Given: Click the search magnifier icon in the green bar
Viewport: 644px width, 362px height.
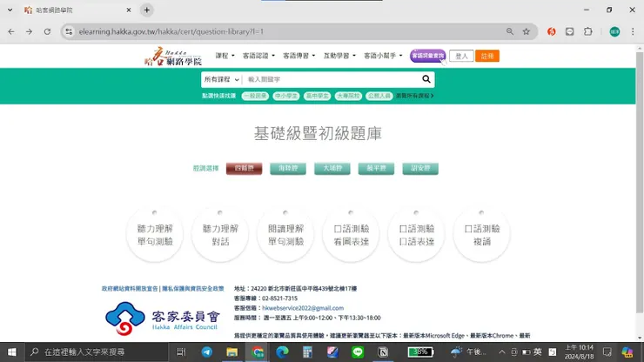Looking at the screenshot, I should [426, 79].
